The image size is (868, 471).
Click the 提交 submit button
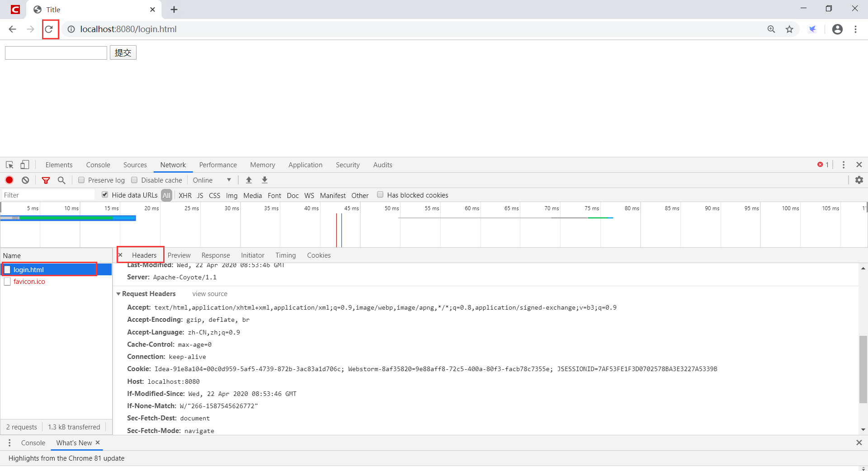(x=123, y=53)
